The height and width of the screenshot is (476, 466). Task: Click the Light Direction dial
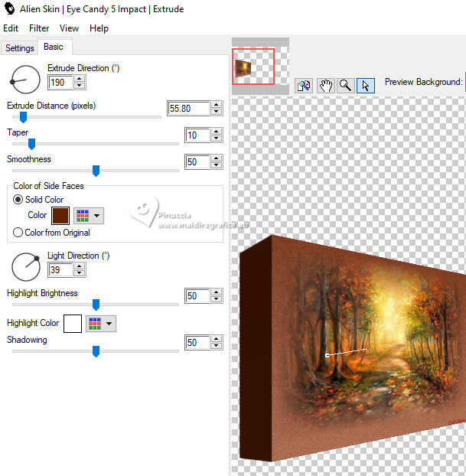pos(25,267)
